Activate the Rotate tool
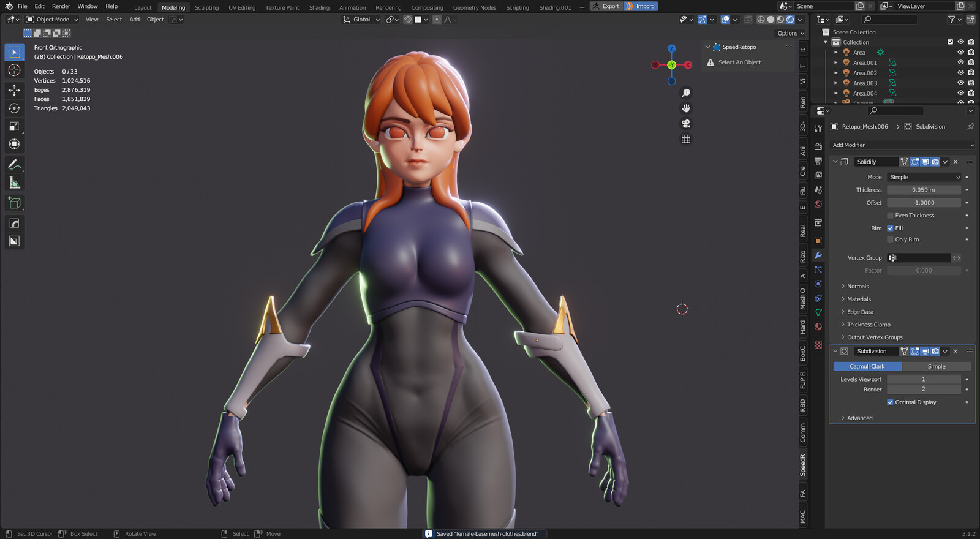This screenshot has height=539, width=980. coord(14,108)
